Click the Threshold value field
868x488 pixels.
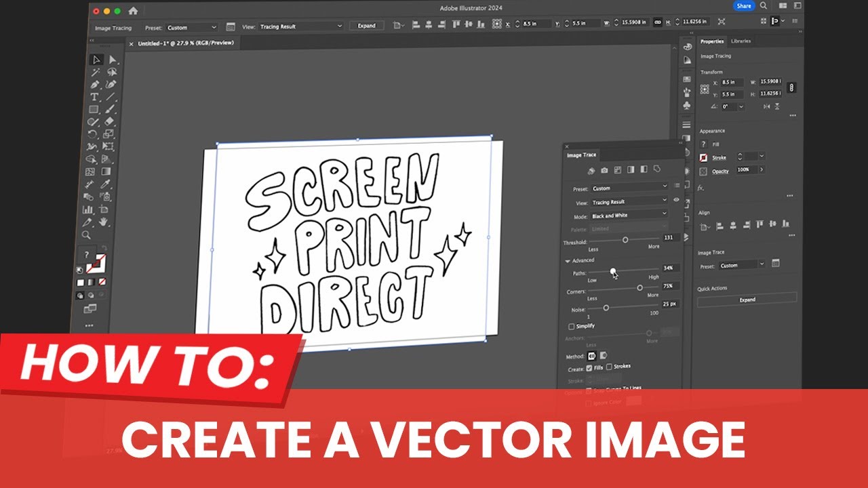point(671,237)
